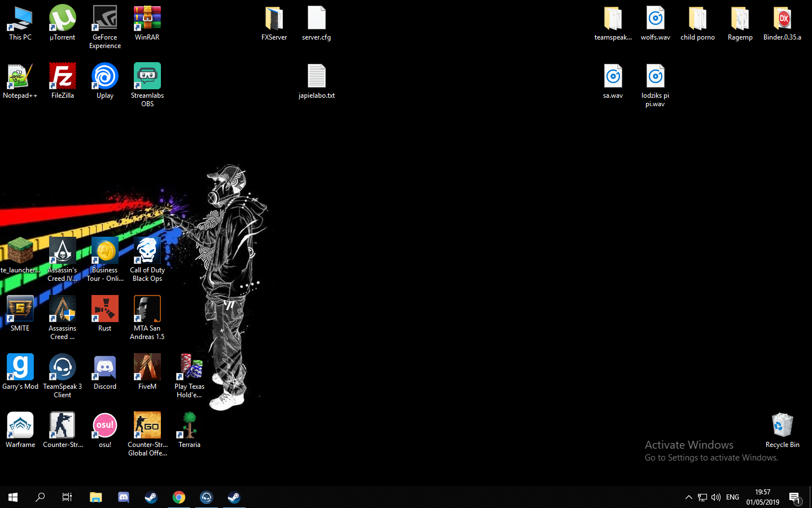Select the Rust game shortcut
Image resolution: width=812 pixels, height=508 pixels.
[x=105, y=314]
